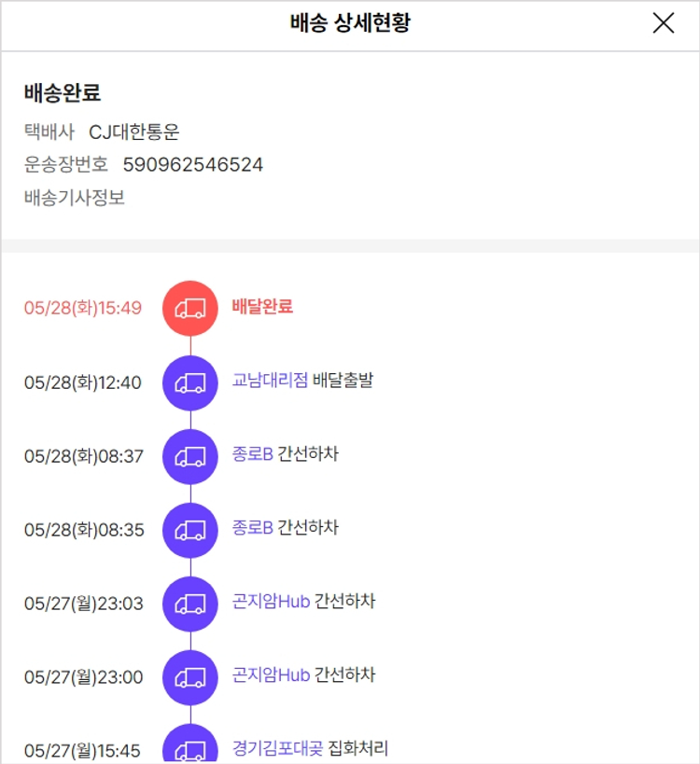Click the 배달완료 status text in red

[262, 307]
